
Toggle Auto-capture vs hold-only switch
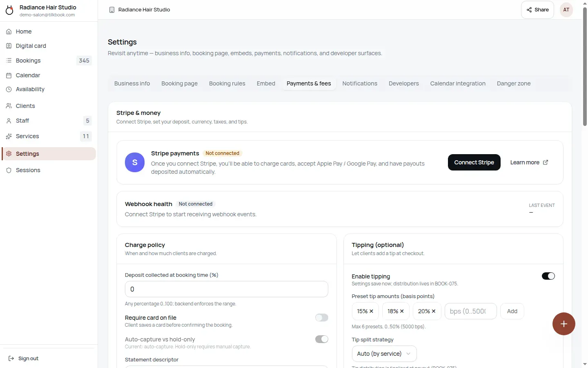coord(322,339)
